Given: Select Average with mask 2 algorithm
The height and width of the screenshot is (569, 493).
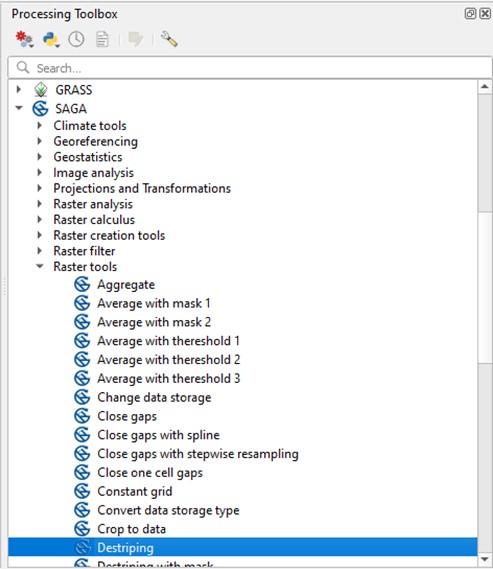Looking at the screenshot, I should click(154, 322).
